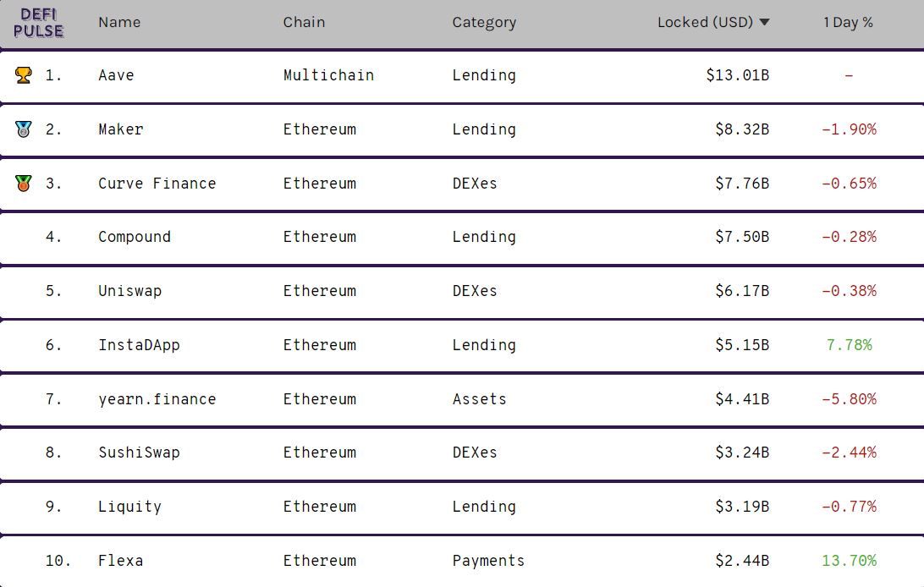924x587 pixels.
Task: Click Flexa's 13.70% daily change value
Action: point(849,561)
